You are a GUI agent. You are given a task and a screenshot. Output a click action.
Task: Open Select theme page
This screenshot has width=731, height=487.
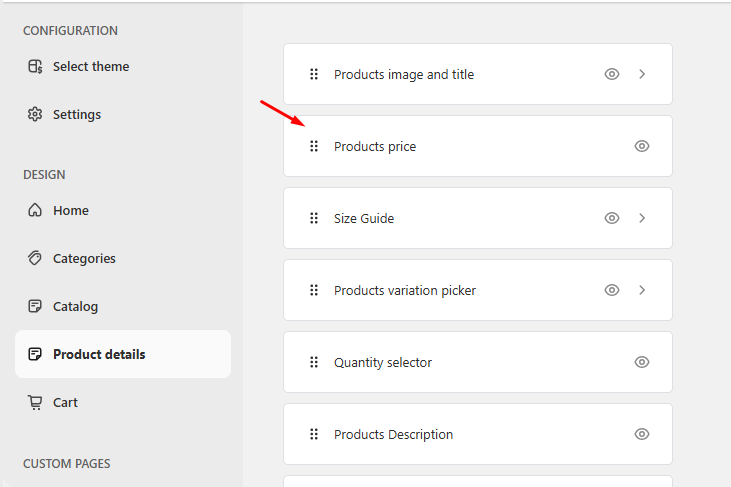pyautogui.click(x=123, y=67)
